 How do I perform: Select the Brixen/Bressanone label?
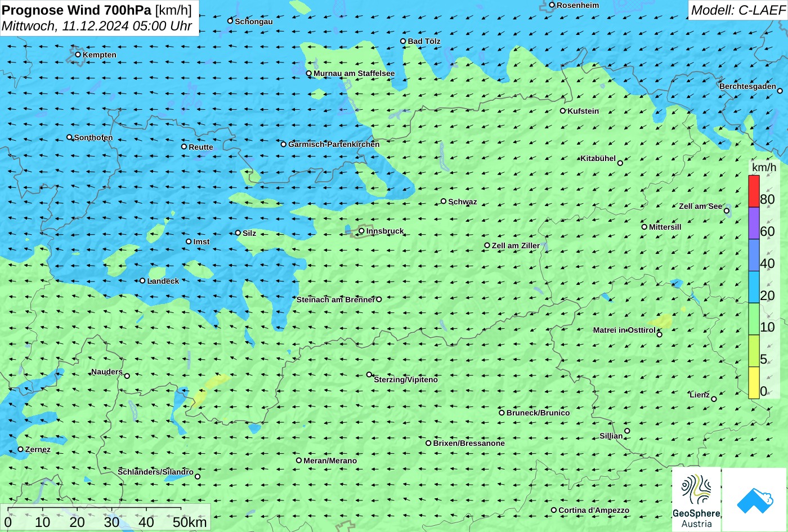[469, 443]
